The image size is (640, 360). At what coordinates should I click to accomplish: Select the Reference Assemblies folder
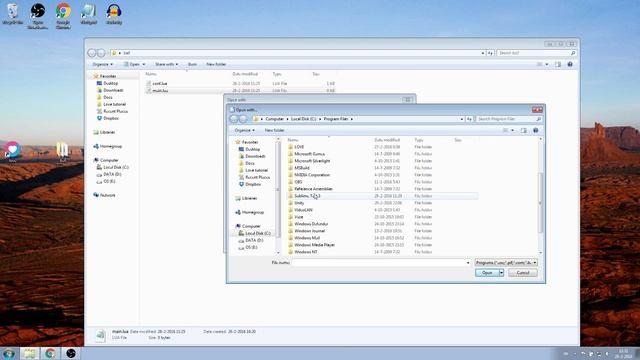(313, 189)
